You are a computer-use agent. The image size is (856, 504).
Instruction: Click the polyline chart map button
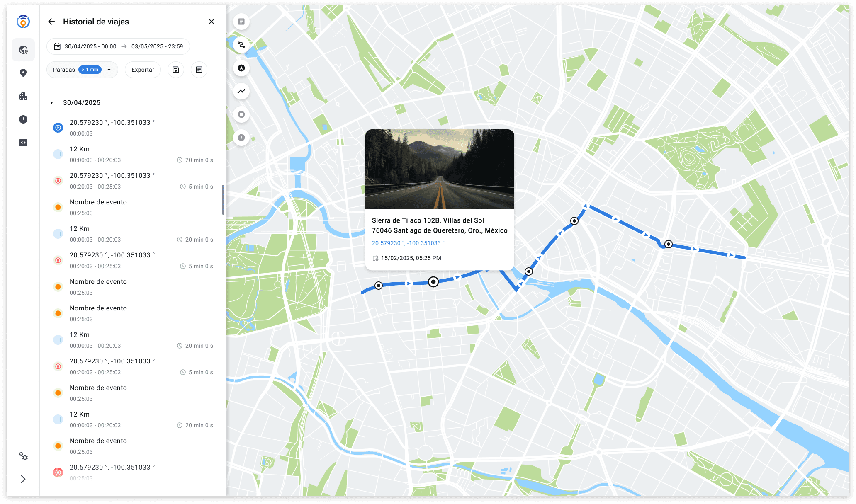point(241,91)
